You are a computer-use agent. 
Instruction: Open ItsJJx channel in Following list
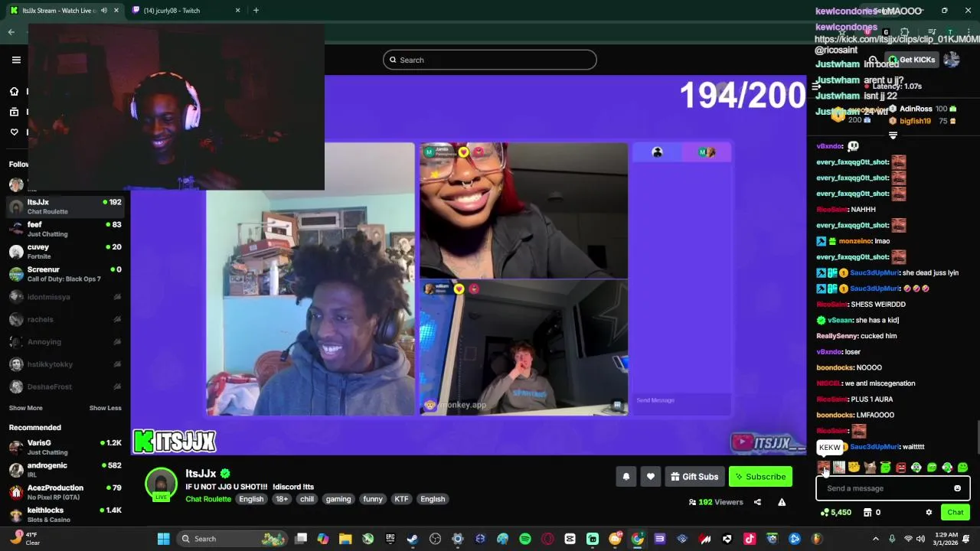tap(65, 207)
